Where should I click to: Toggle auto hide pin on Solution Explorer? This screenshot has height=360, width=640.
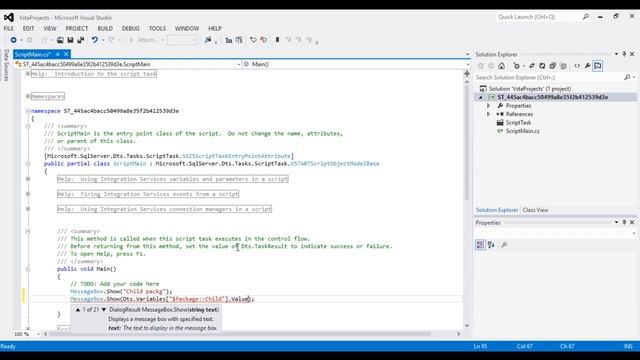[x=624, y=54]
